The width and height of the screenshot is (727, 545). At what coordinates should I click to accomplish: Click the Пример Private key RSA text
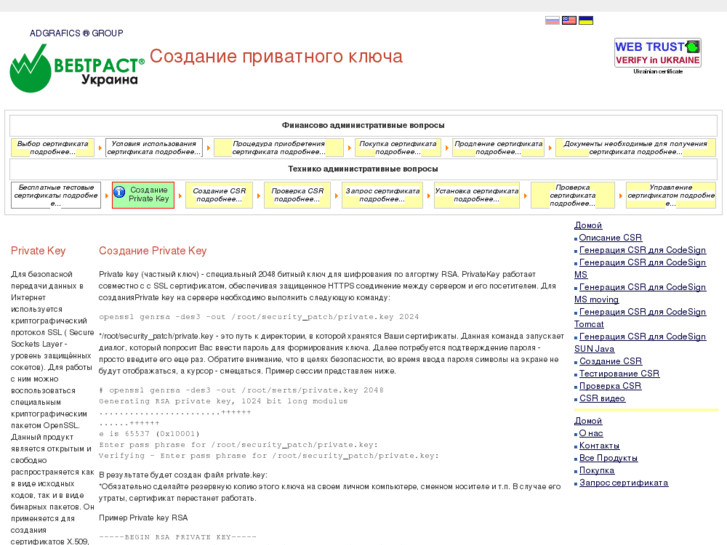click(143, 518)
